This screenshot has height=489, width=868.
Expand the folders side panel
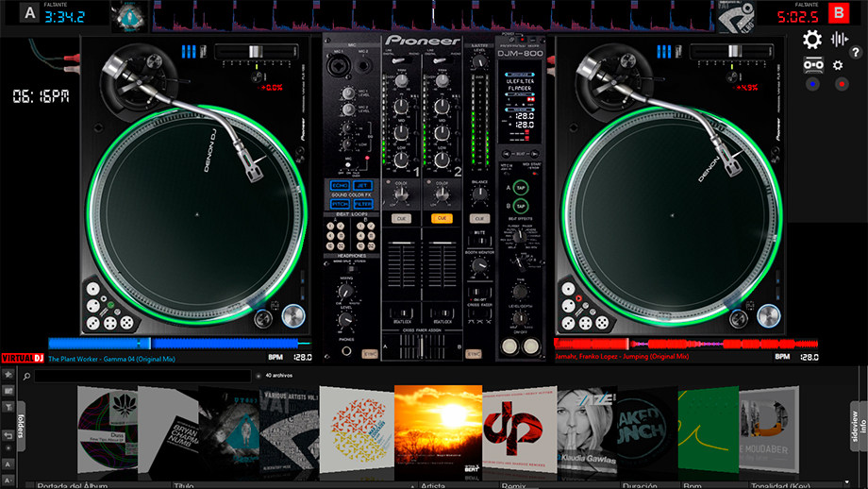tap(21, 426)
